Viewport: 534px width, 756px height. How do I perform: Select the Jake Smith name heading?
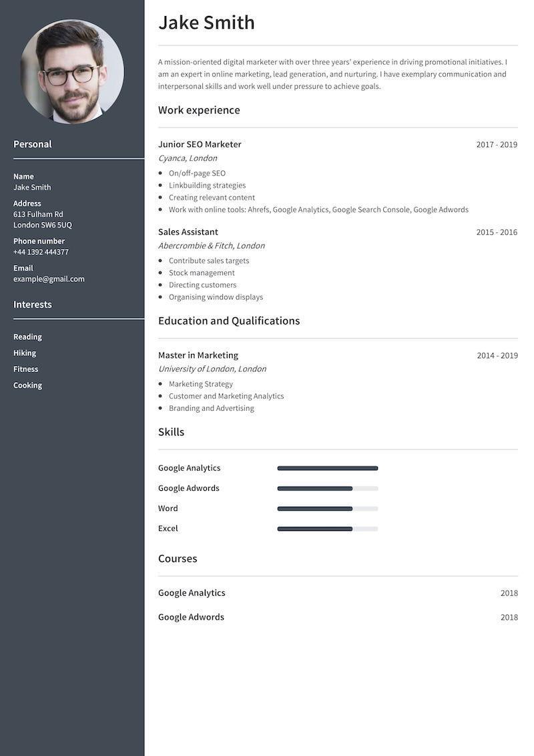[x=206, y=23]
